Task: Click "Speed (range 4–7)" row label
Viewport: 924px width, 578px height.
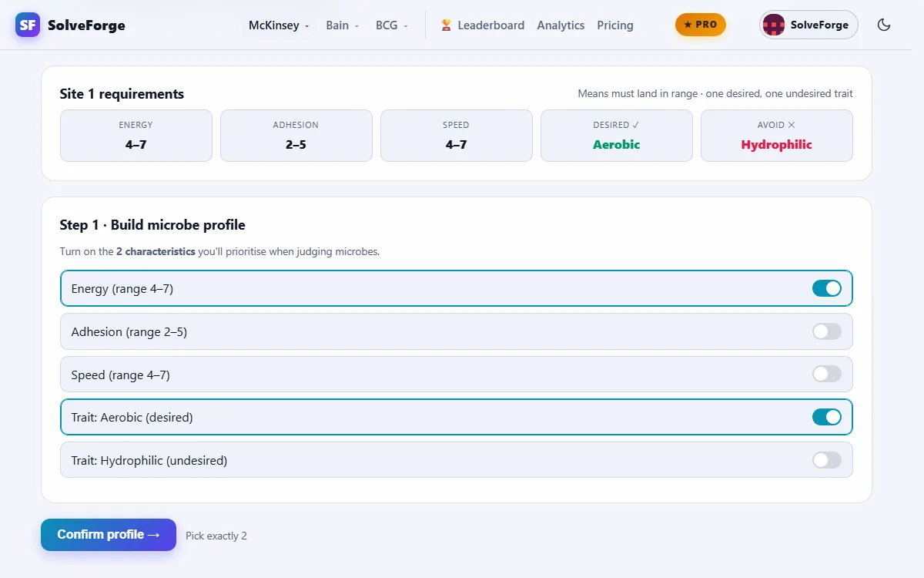Action: point(121,375)
